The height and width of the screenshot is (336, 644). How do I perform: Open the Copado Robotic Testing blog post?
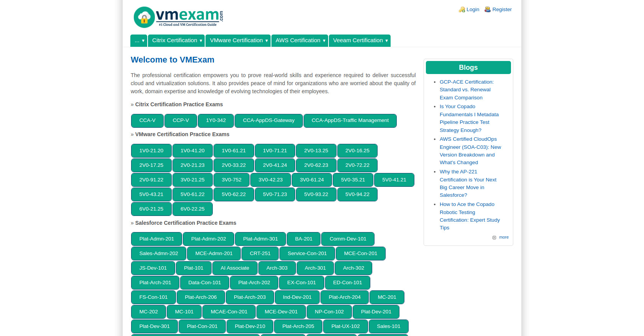[470, 216]
